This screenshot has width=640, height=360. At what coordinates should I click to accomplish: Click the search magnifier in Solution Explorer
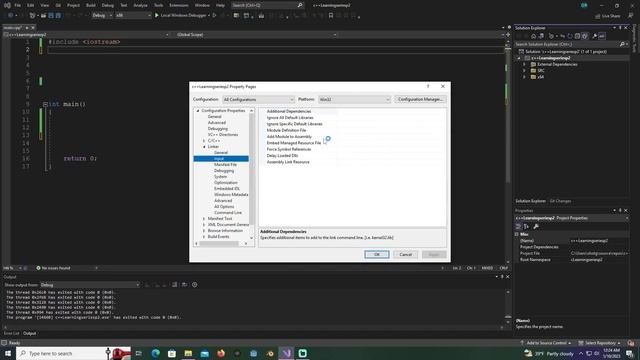(x=622, y=44)
